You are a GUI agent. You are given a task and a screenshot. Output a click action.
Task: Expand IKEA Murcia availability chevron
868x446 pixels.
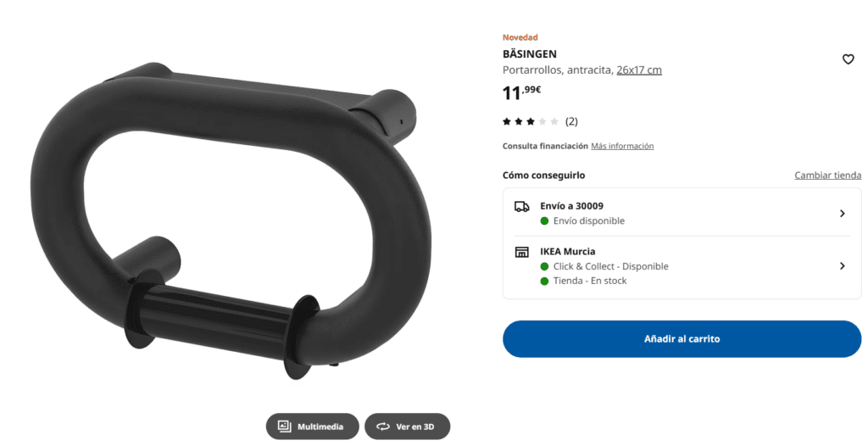tap(842, 266)
